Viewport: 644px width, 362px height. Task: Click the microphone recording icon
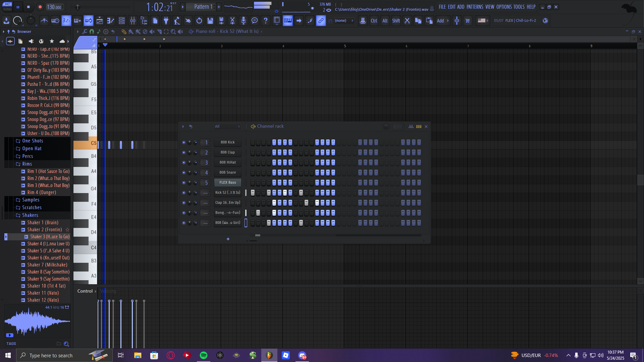pos(244,21)
